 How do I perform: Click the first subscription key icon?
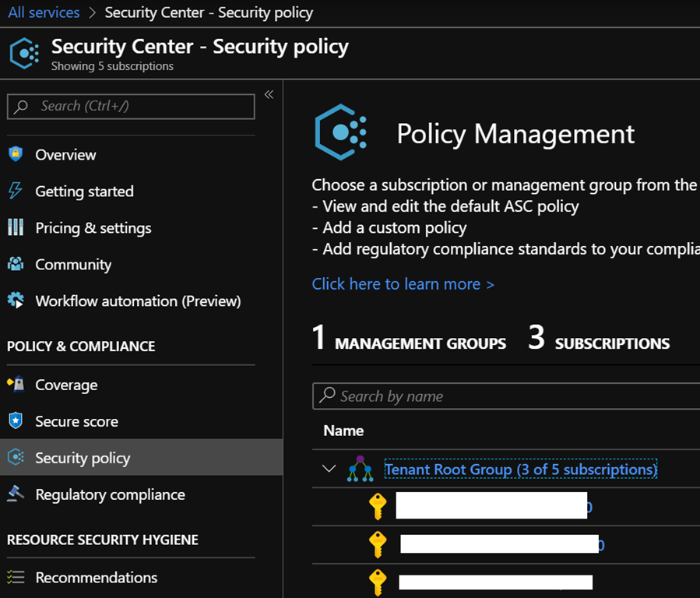pos(378,507)
